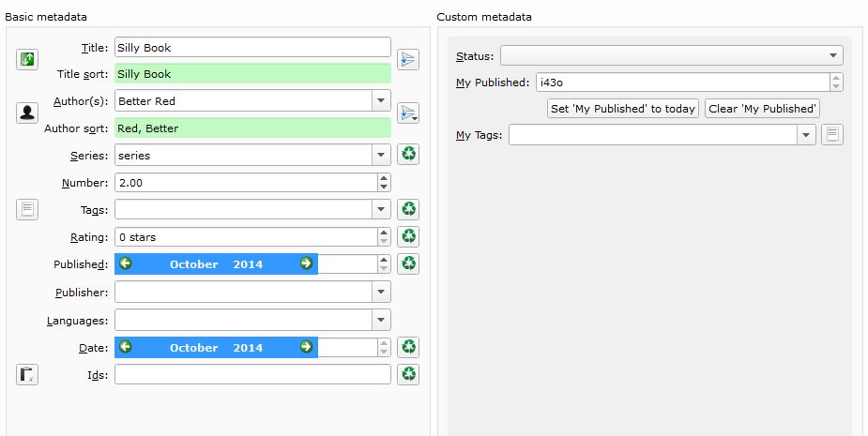Expand the Author(s) dropdown
Image resolution: width=868 pixels, height=436 pixels.
(381, 100)
